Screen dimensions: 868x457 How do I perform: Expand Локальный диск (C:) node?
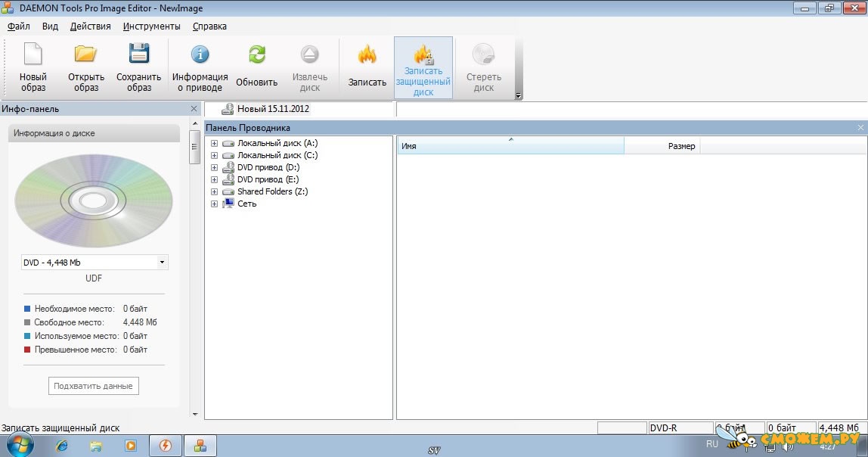(214, 156)
